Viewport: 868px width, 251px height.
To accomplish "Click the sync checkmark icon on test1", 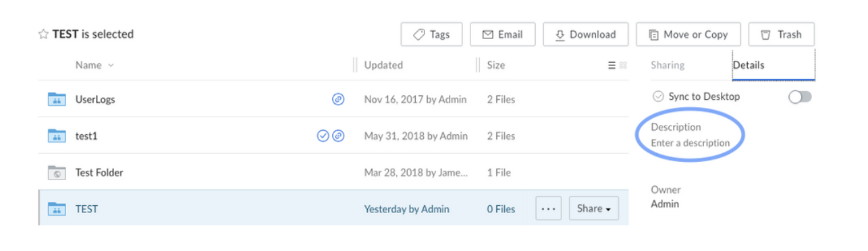I will [x=323, y=136].
